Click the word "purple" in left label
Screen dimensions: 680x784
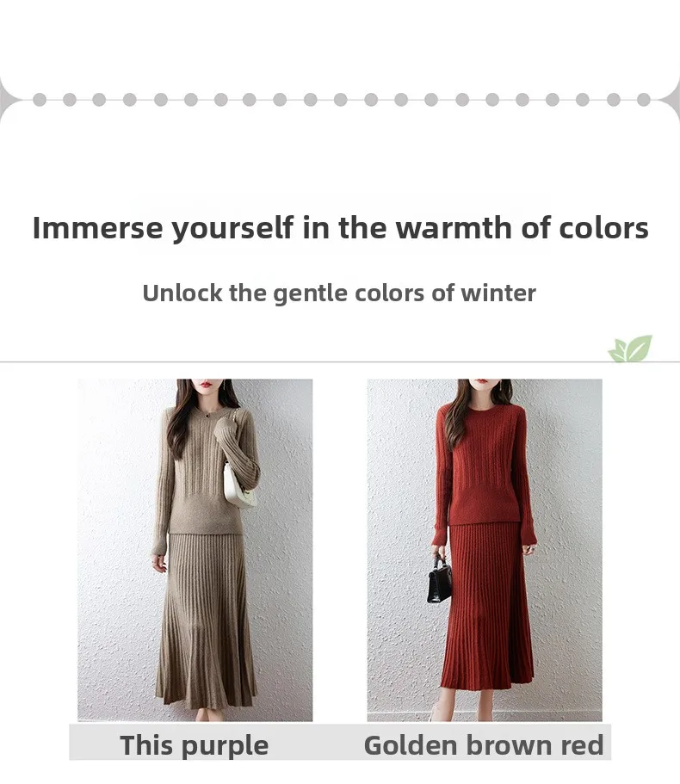[x=225, y=746]
